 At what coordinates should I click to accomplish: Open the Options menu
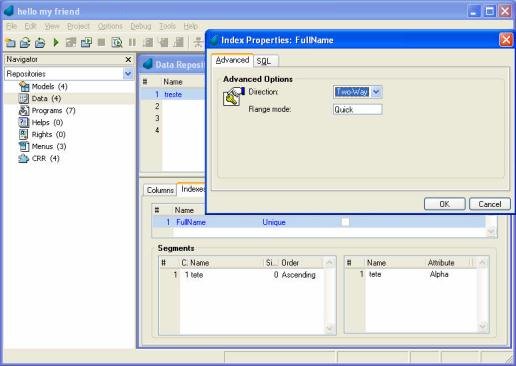[110, 26]
